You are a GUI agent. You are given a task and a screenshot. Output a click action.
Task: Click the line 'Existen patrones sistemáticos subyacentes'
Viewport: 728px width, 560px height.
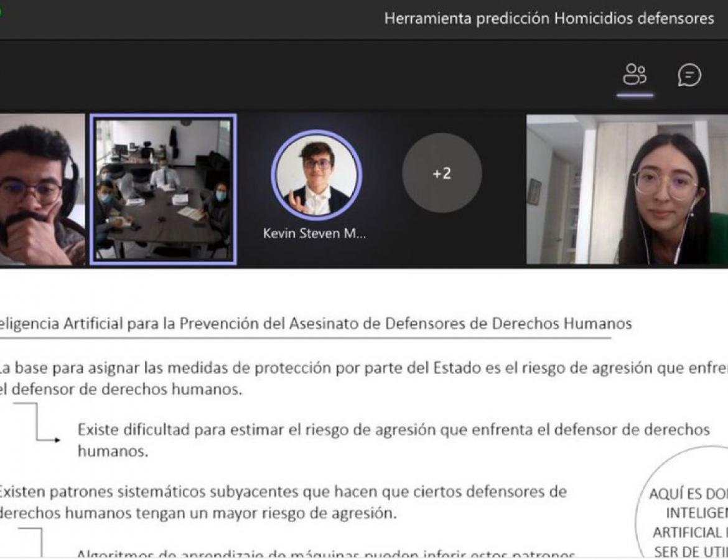[x=282, y=492]
